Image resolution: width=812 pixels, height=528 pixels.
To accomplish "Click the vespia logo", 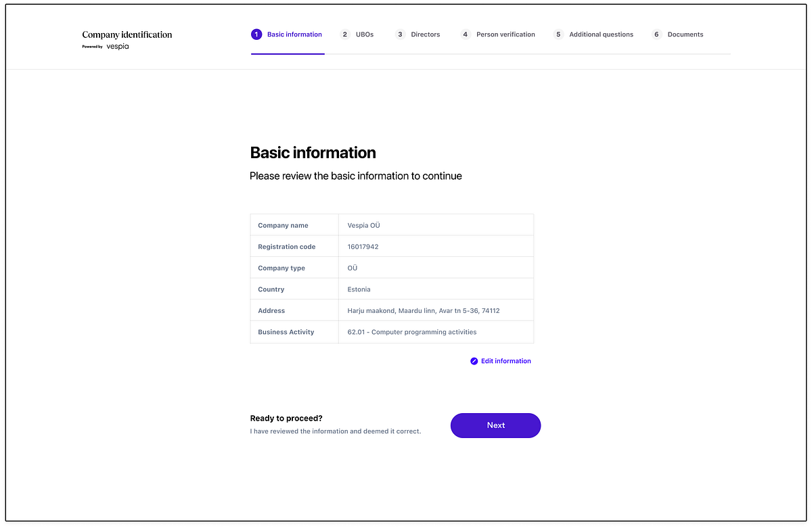I will pyautogui.click(x=117, y=47).
